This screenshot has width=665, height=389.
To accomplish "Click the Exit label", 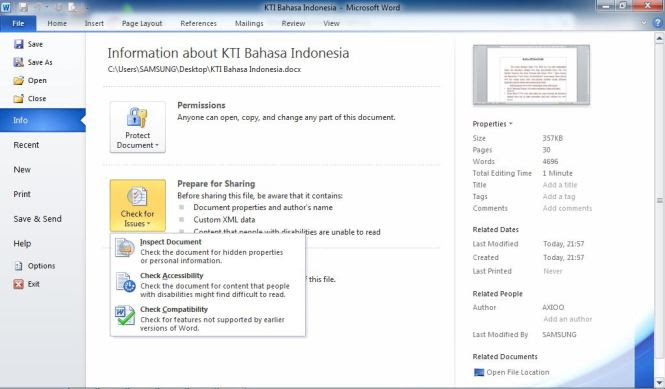I will click(34, 284).
